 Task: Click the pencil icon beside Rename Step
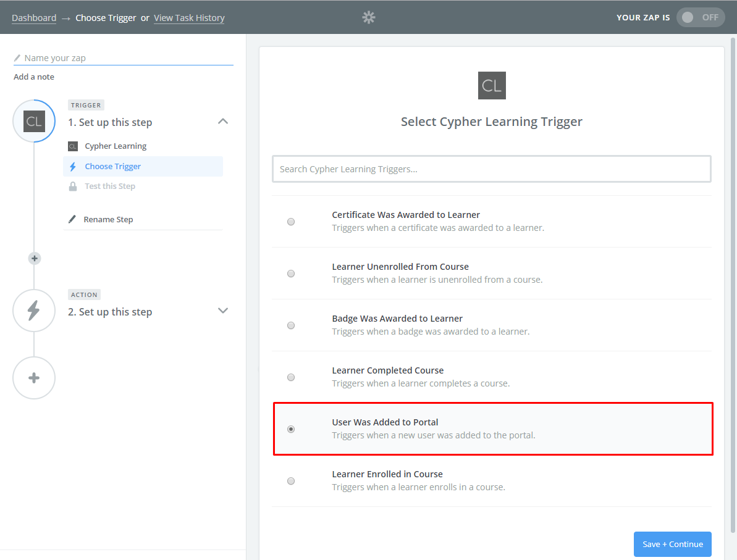(x=72, y=219)
